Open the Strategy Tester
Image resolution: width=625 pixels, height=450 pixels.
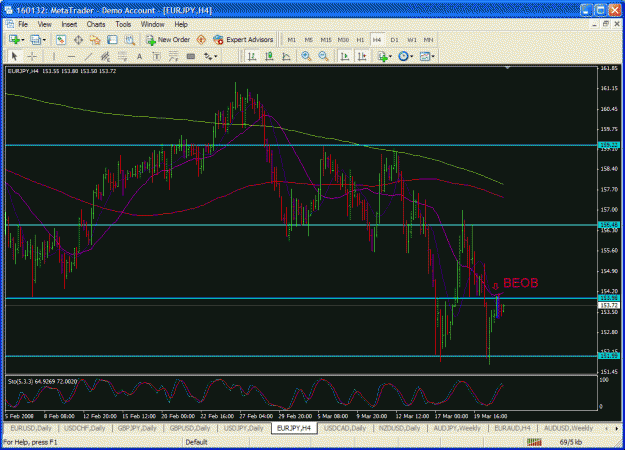tap(130, 39)
